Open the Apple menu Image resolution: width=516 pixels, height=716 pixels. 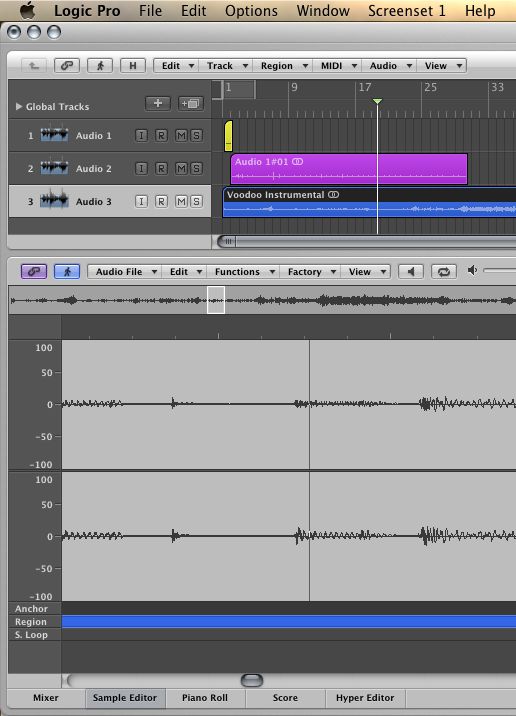27,10
